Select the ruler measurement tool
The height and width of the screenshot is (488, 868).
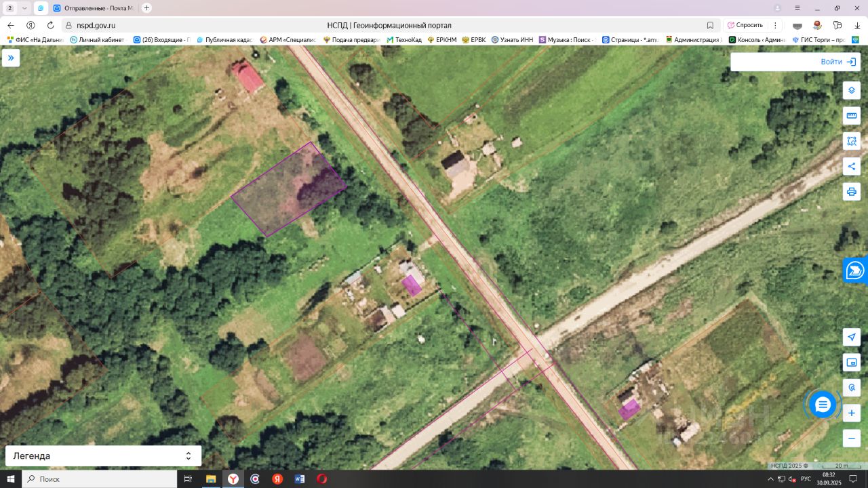852,115
